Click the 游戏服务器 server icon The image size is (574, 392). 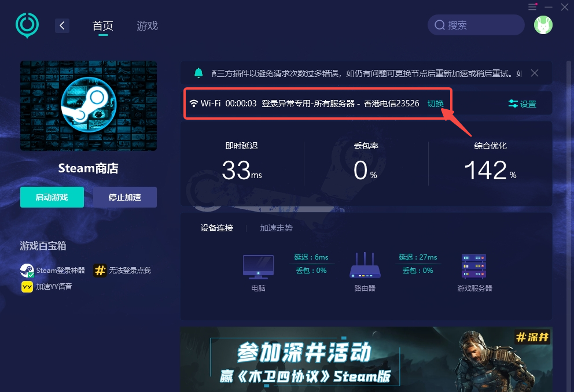click(474, 267)
